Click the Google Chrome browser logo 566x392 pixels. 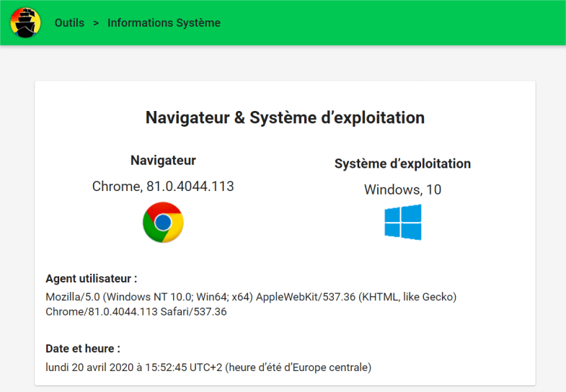point(163,222)
